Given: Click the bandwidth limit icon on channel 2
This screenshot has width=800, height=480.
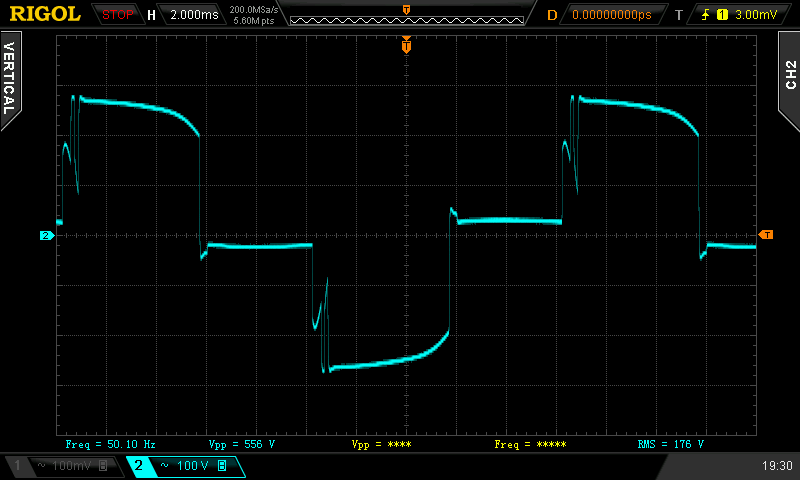Looking at the screenshot, I should click(x=221, y=466).
